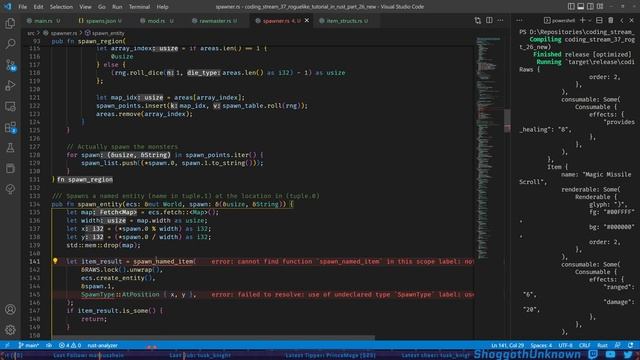
Task: Open the Remote Explorer view
Action: [x=10, y=106]
